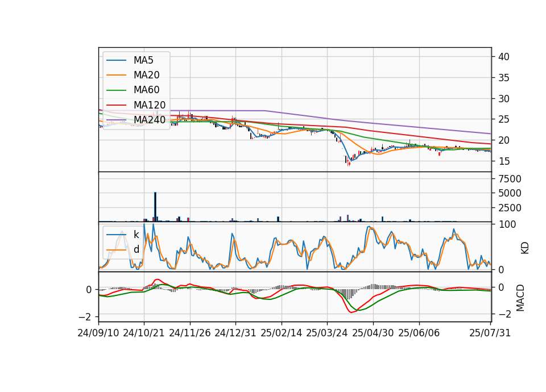Click the price axis value 20
The height and width of the screenshot is (392, 546).
(x=503, y=140)
